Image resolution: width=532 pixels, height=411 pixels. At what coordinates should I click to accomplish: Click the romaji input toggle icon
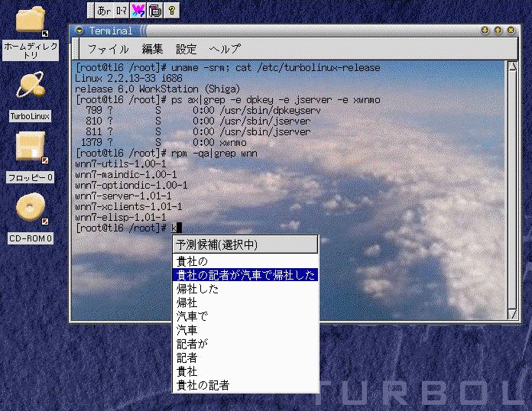click(x=122, y=10)
